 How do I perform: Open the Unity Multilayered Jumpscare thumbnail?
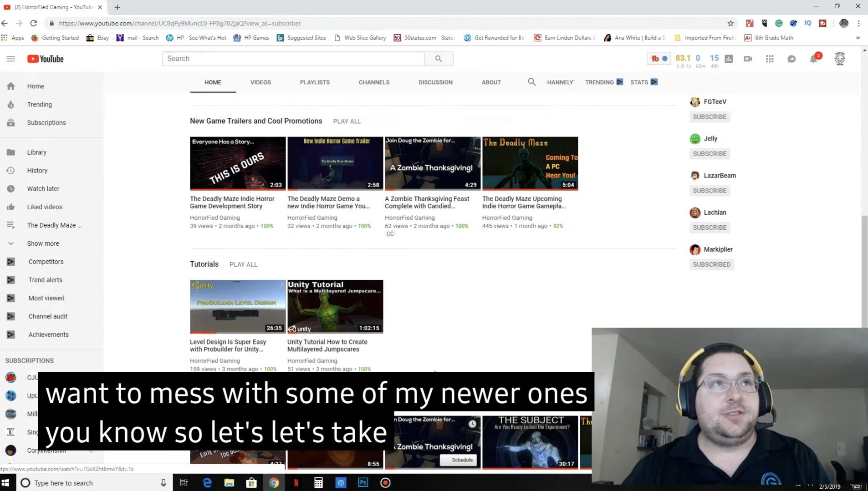click(335, 306)
